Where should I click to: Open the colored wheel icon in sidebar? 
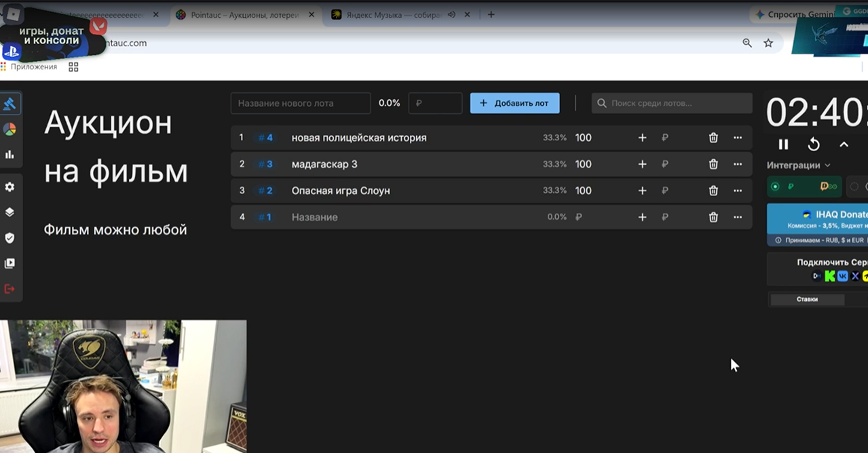point(10,129)
